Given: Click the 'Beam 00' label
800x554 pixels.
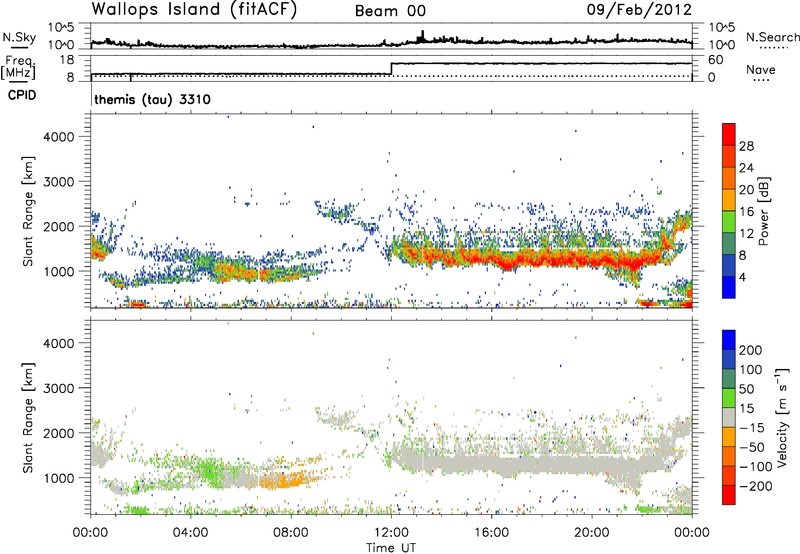Looking at the screenshot, I should pyautogui.click(x=390, y=11).
